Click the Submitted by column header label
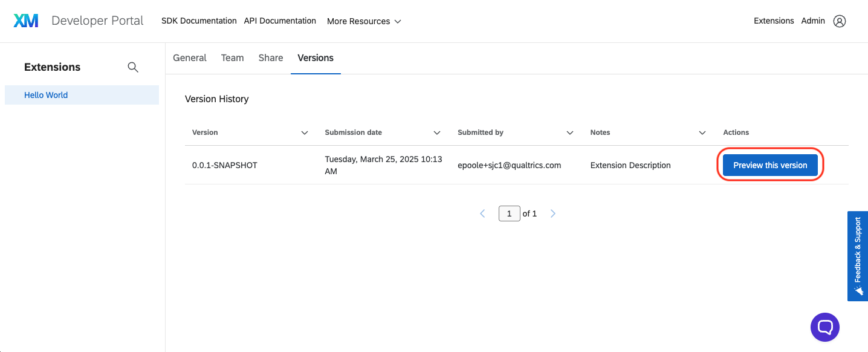 tap(481, 132)
